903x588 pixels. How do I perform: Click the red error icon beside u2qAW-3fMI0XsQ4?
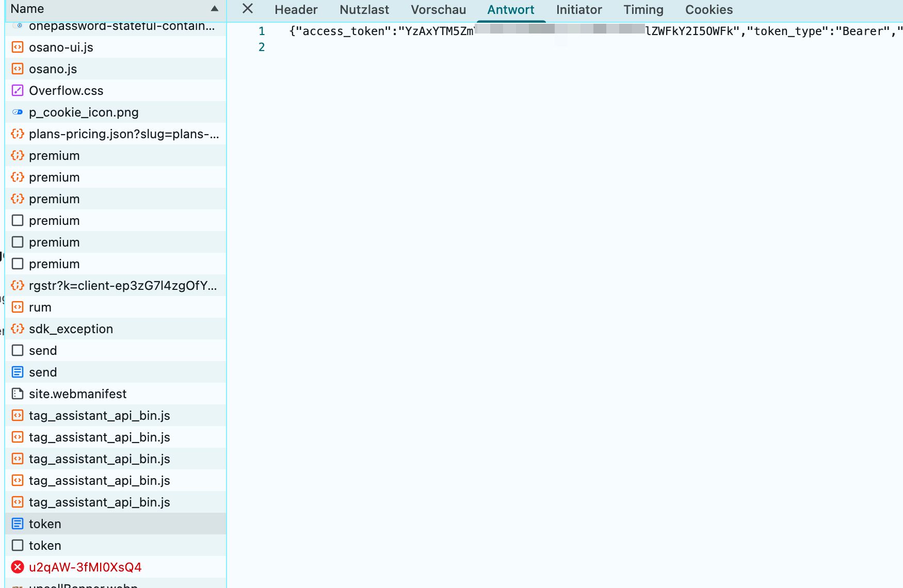(18, 567)
